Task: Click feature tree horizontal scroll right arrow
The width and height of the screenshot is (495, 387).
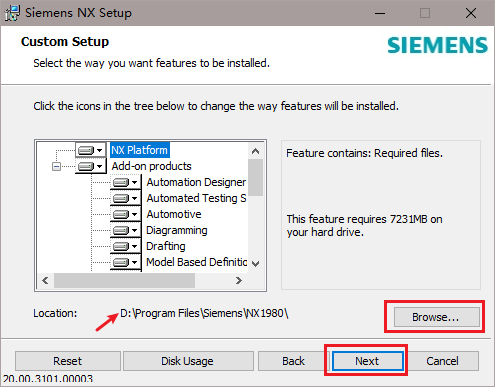Action: pyautogui.click(x=239, y=281)
